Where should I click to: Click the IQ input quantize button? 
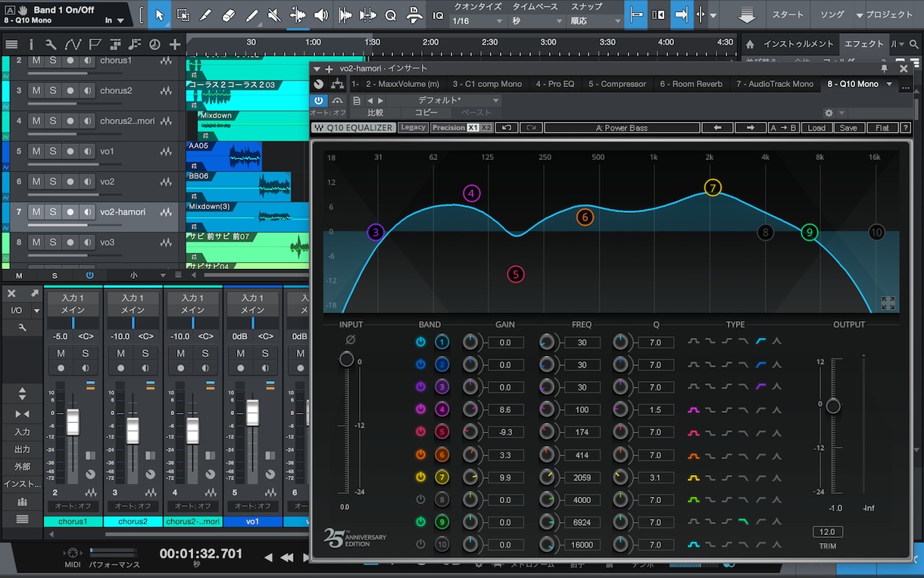tap(439, 14)
